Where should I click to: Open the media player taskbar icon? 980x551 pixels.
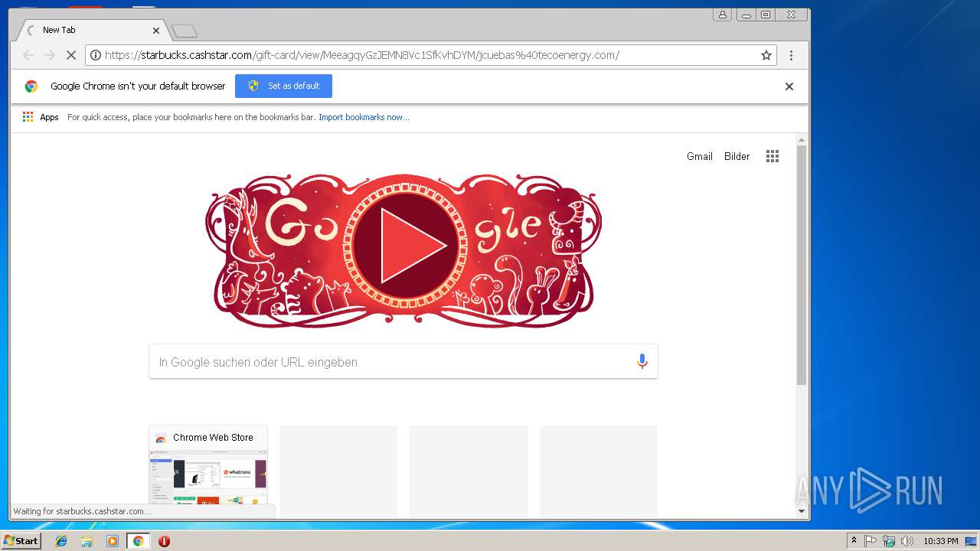[x=113, y=541]
